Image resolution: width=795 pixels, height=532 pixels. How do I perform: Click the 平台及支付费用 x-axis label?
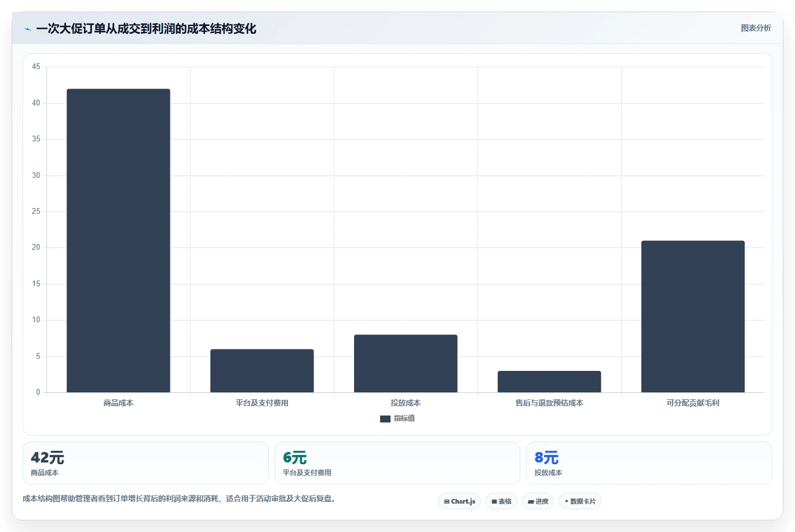click(x=262, y=403)
